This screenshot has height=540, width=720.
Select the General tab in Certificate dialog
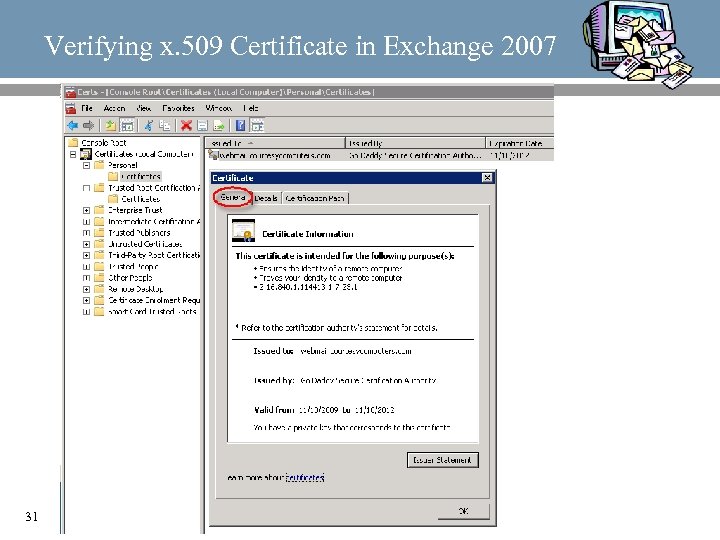click(233, 197)
